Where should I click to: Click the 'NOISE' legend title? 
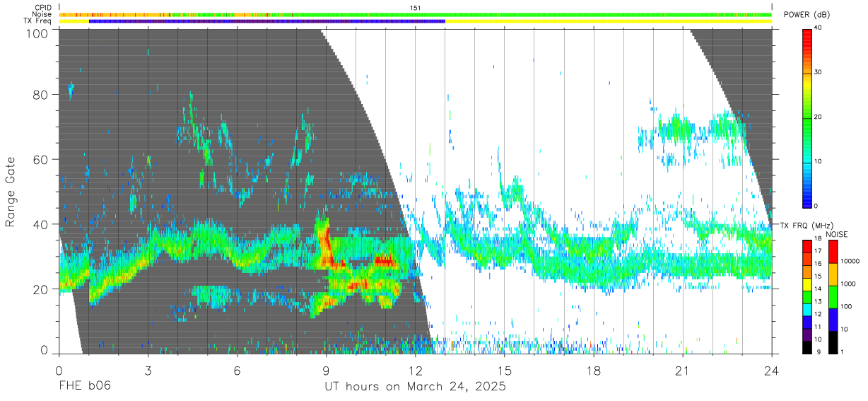pos(837,234)
